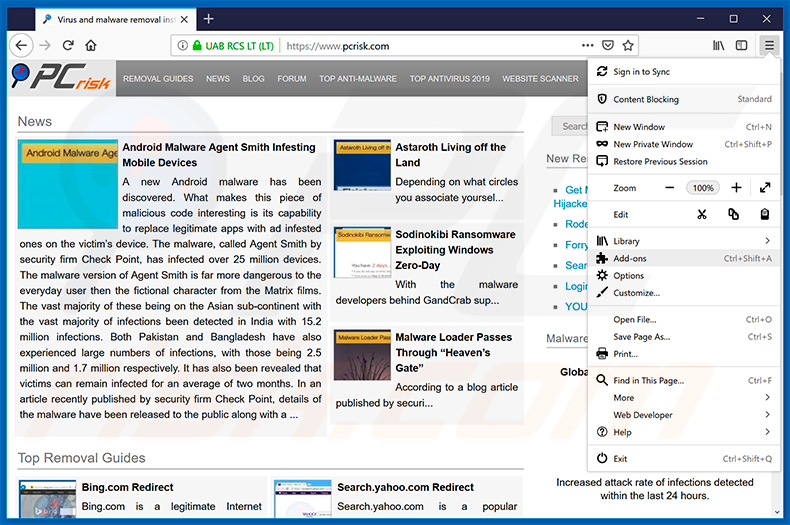Save page to Pocket icon
790x525 pixels.
[607, 45]
